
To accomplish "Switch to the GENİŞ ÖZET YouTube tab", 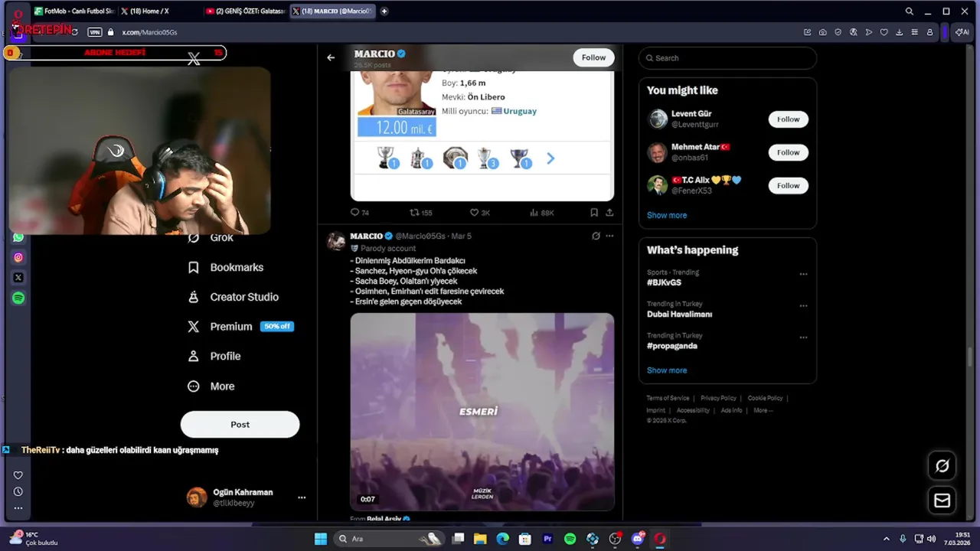I will point(245,11).
